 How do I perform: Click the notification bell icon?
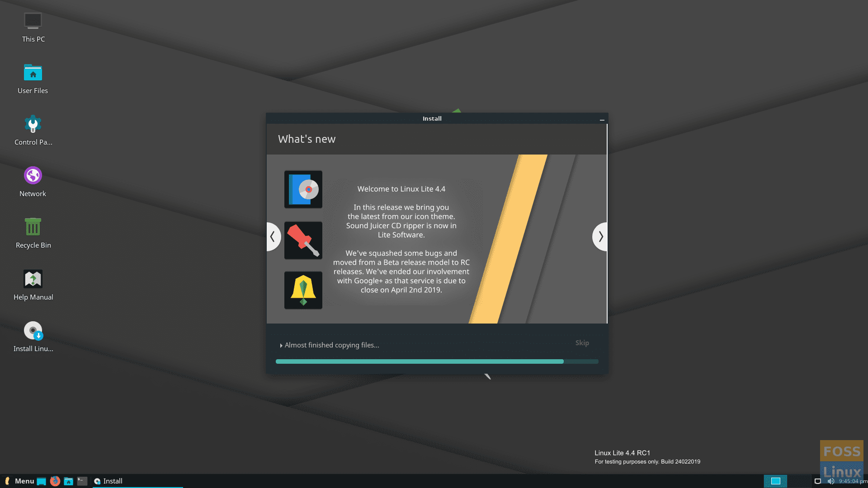point(303,290)
